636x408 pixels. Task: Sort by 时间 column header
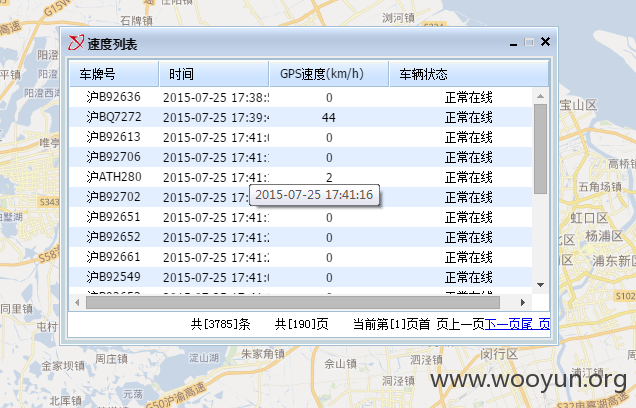click(214, 74)
